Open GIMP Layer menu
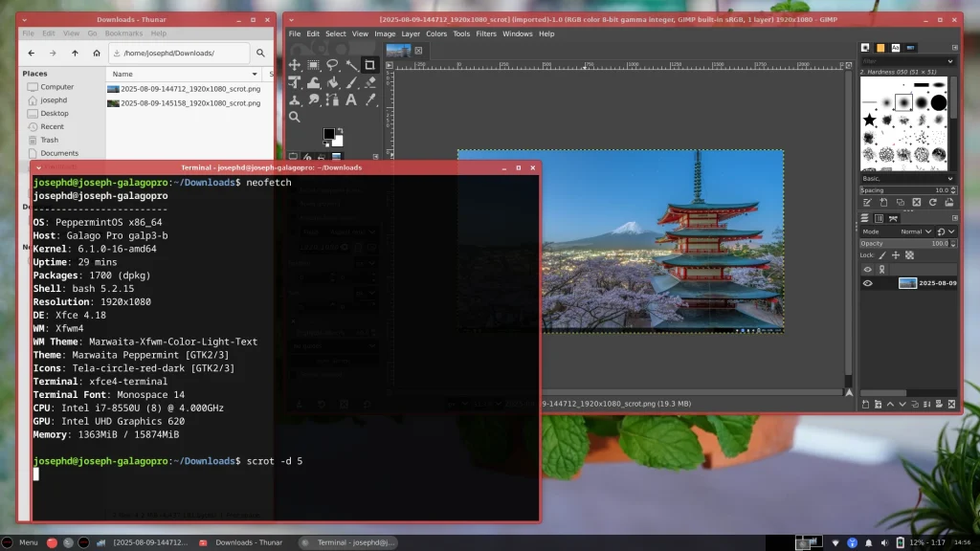Viewport: 980px width, 551px height. (x=411, y=33)
